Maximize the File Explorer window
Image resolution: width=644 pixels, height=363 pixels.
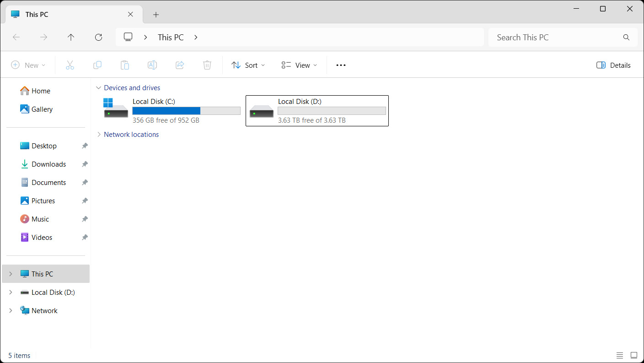click(603, 9)
